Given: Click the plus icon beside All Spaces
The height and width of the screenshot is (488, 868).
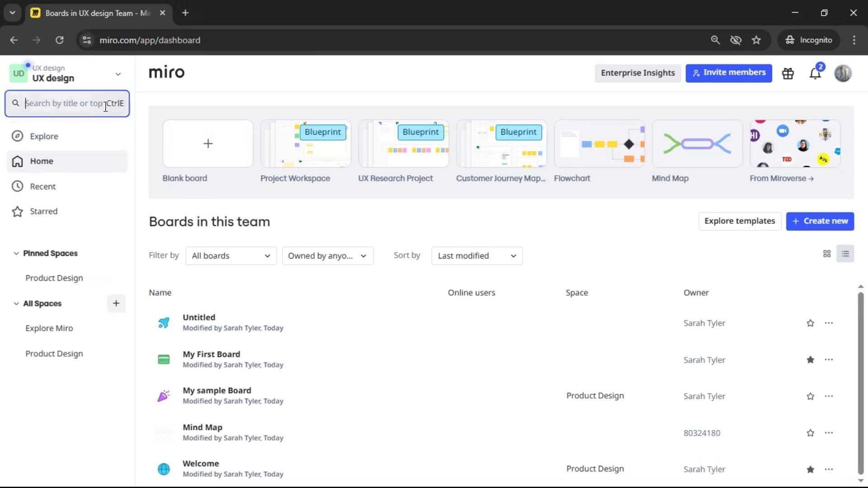Looking at the screenshot, I should 116,304.
